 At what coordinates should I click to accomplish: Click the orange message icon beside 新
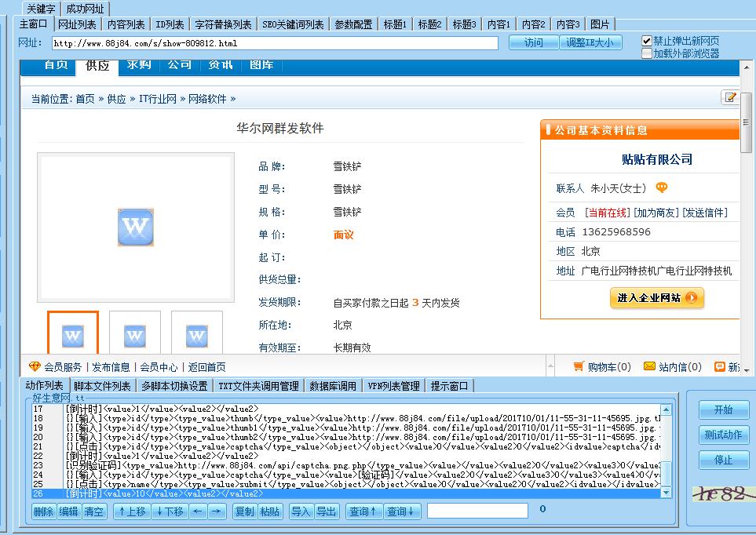point(719,367)
